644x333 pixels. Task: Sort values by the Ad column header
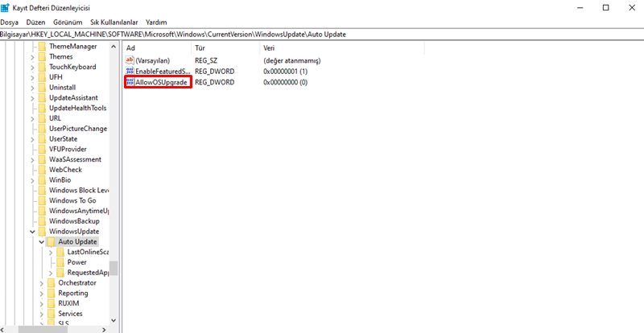157,48
